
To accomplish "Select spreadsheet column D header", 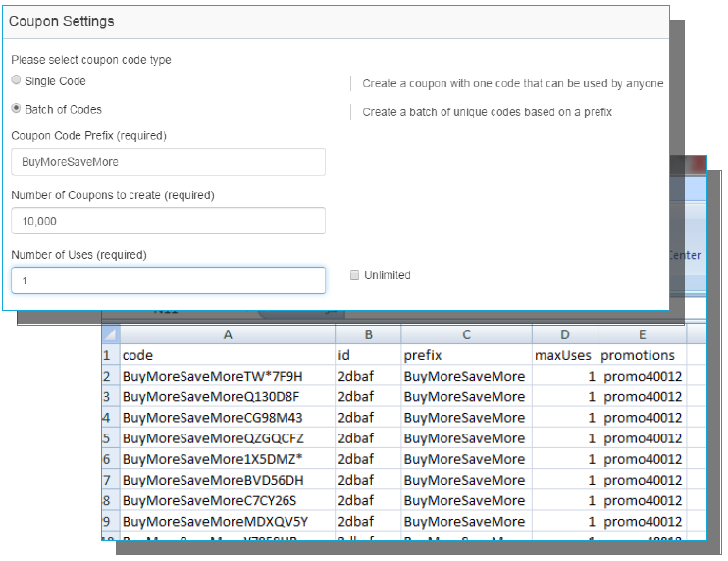I will tap(565, 334).
